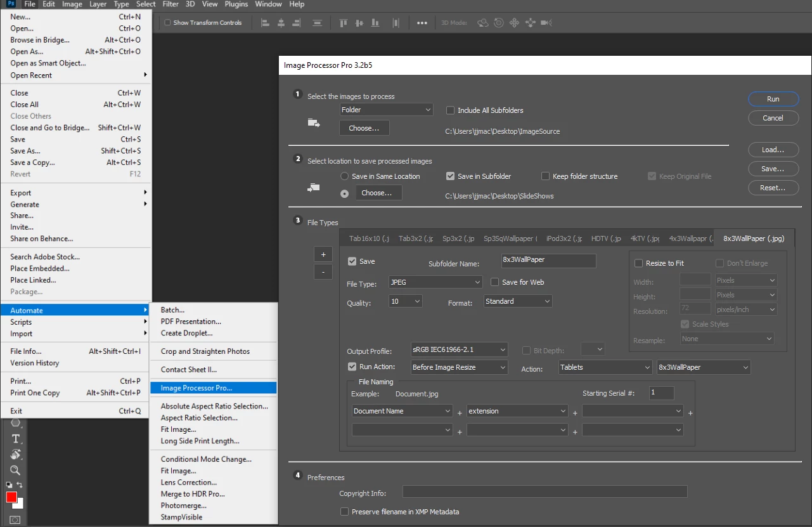Toggle the Save checkbox in File Types
The width and height of the screenshot is (812, 527).
pos(352,261)
